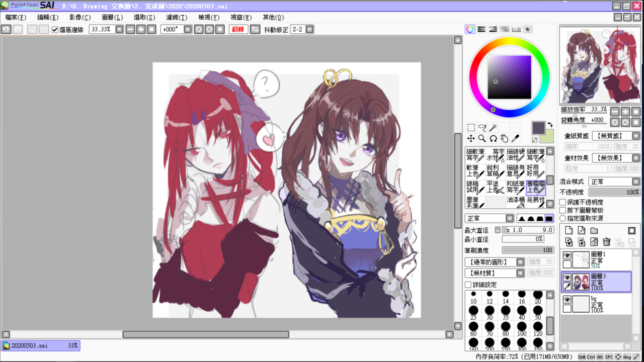Screen dimensions: 644x362
Task: Click the navigator preview thumbnail
Action: (600, 65)
